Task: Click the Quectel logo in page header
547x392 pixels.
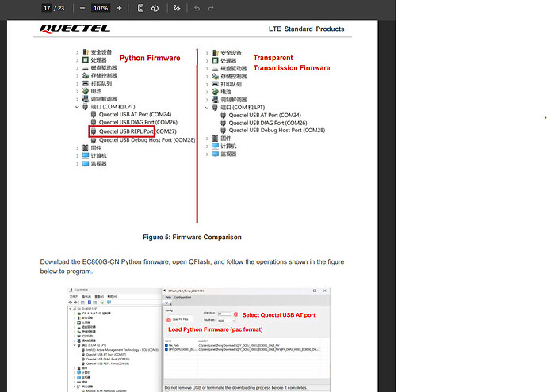Action: pos(75,29)
